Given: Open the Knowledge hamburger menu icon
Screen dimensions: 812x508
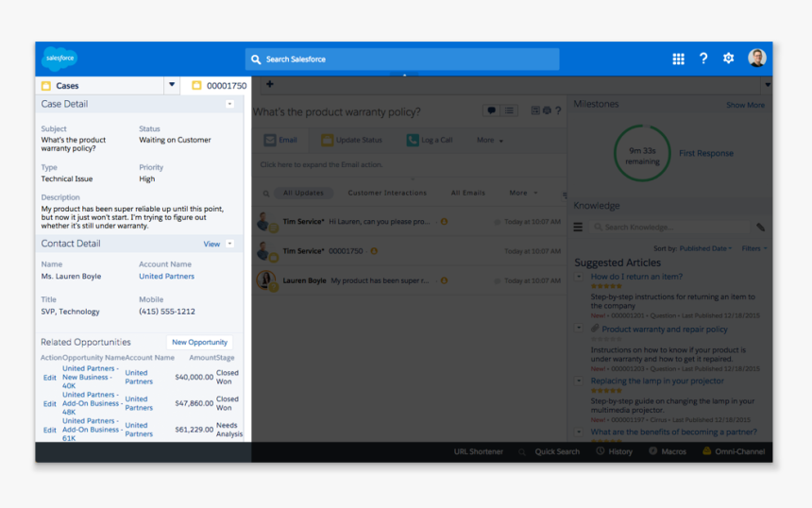Looking at the screenshot, I should click(578, 227).
